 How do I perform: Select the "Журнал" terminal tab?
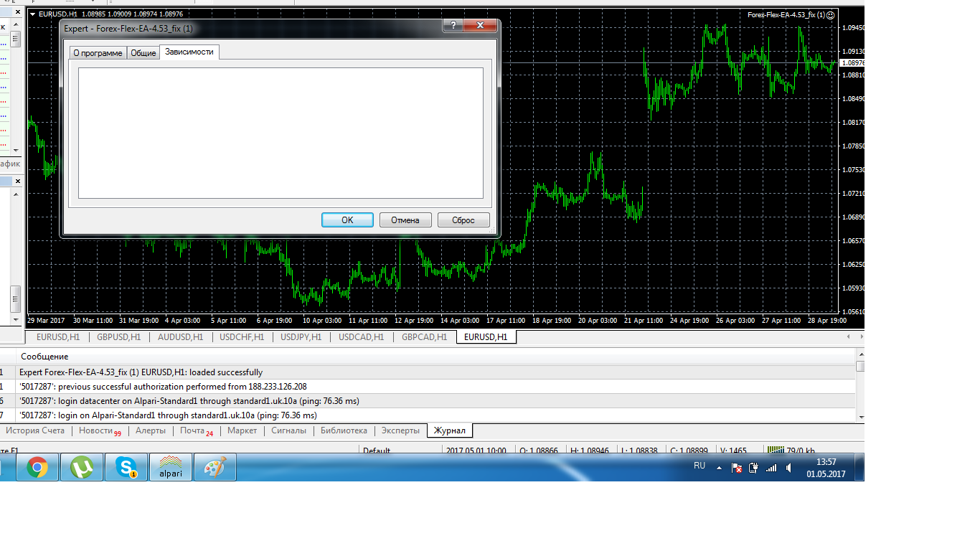tap(450, 431)
